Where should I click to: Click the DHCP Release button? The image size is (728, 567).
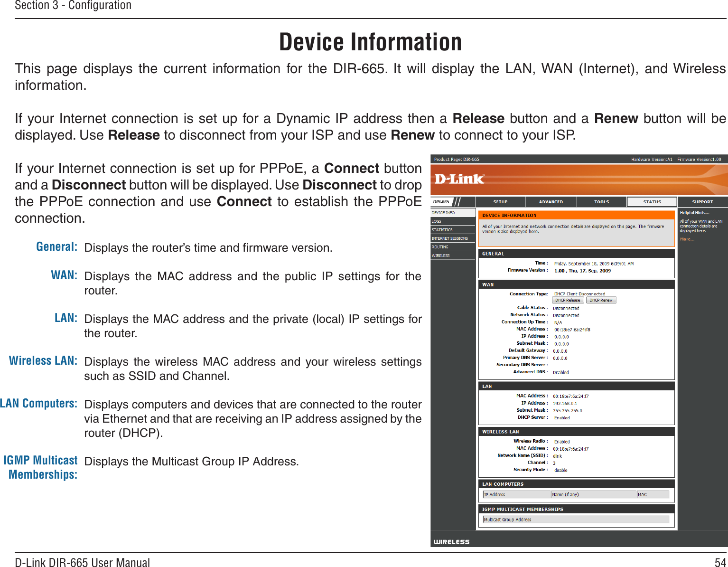(x=568, y=300)
